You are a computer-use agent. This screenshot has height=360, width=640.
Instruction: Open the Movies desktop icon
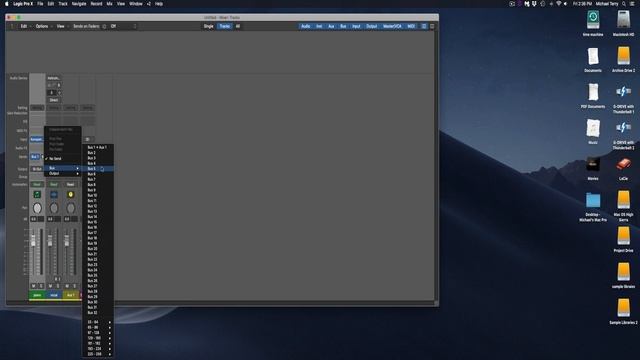(593, 164)
